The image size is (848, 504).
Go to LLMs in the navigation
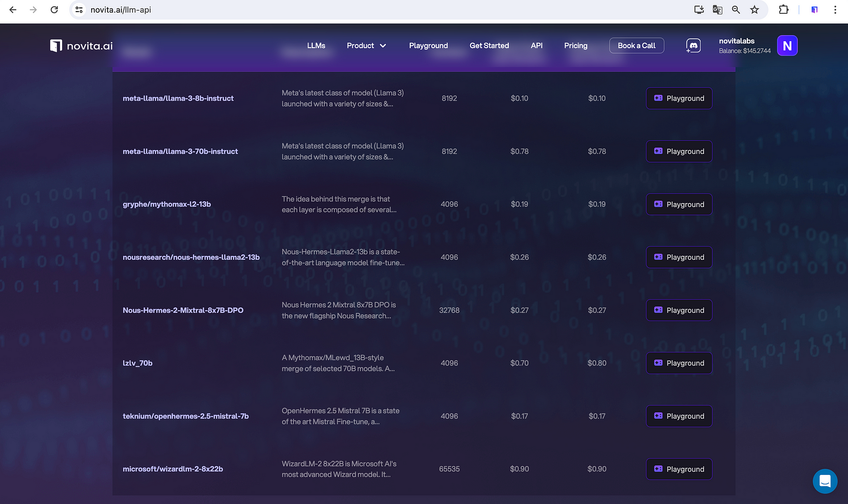[x=316, y=46]
